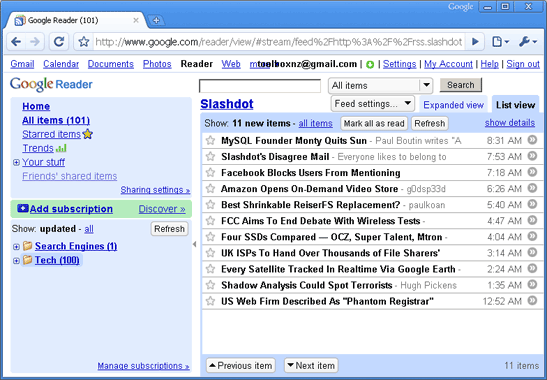The height and width of the screenshot is (380, 547).
Task: Click the browser Forward arrow
Action: pyautogui.click(x=35, y=42)
